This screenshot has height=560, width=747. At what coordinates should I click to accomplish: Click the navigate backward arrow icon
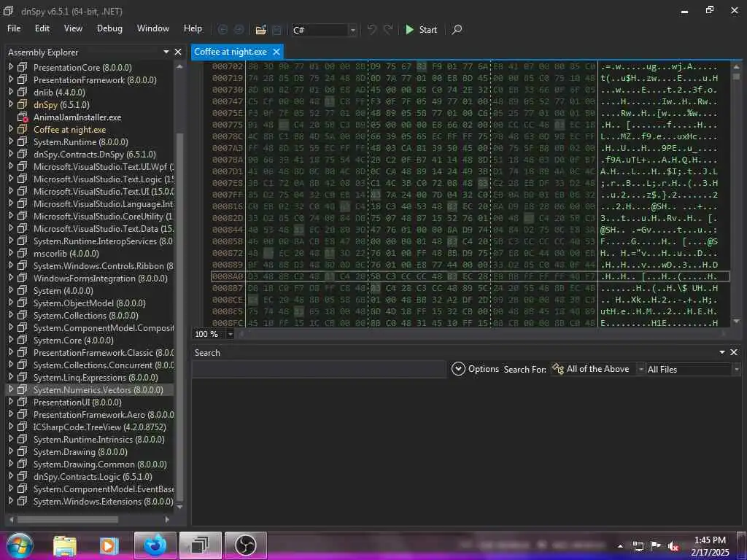222,29
